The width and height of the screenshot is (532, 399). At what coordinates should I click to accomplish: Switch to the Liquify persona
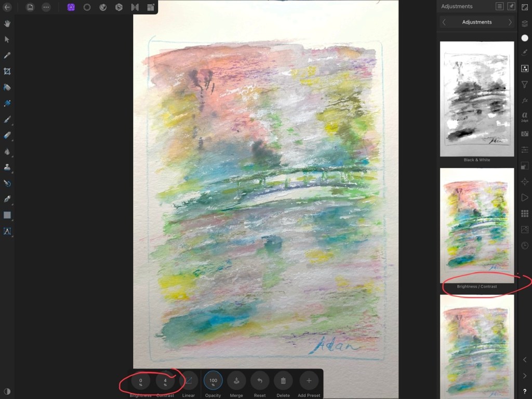[103, 7]
